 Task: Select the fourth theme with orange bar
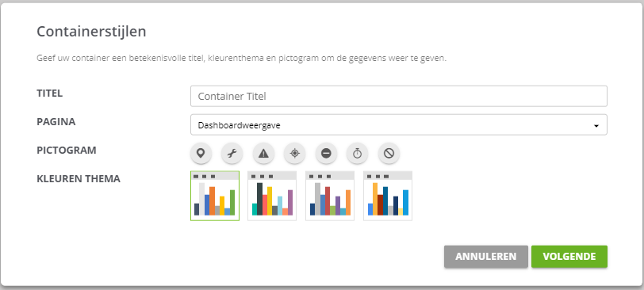point(388,196)
